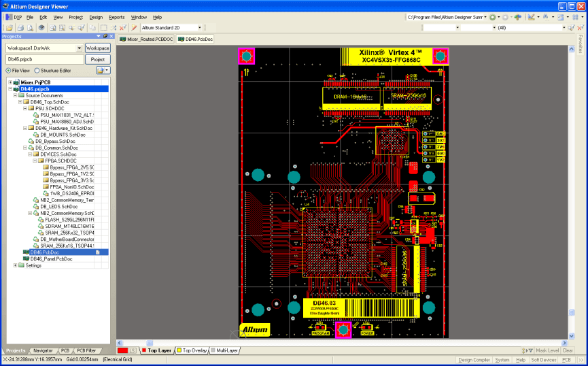Open the Favorites side panel
This screenshot has width=588, height=366.
[x=581, y=44]
